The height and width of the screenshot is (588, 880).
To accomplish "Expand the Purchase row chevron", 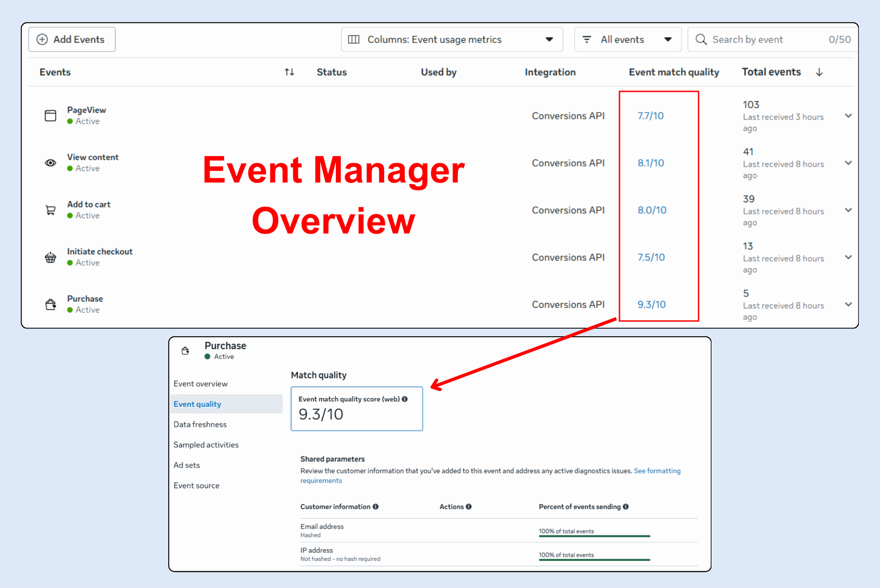I will click(848, 305).
